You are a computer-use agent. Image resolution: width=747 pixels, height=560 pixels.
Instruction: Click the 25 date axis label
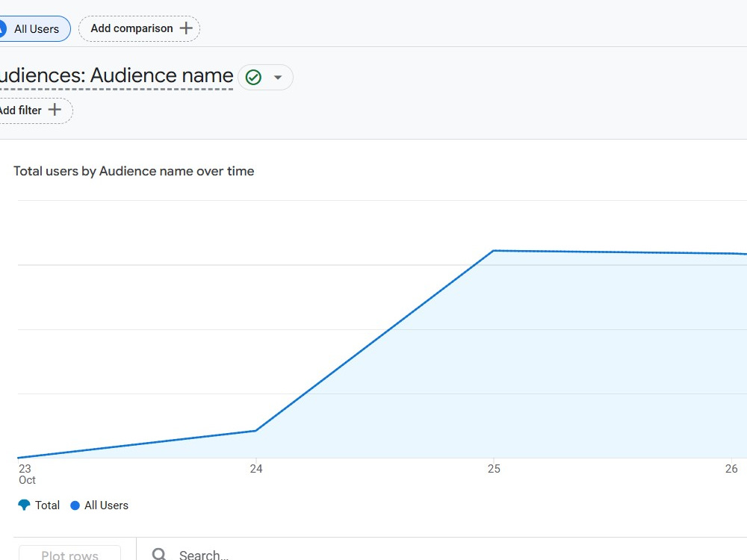click(x=494, y=469)
